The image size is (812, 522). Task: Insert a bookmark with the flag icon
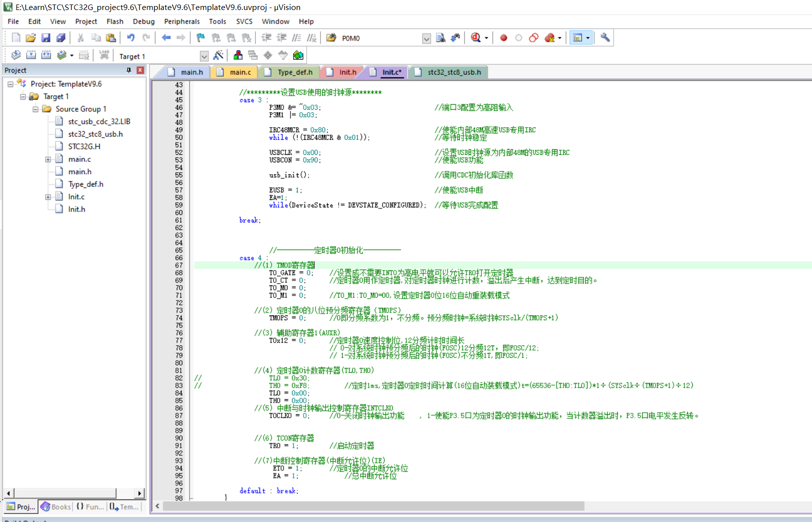201,38
